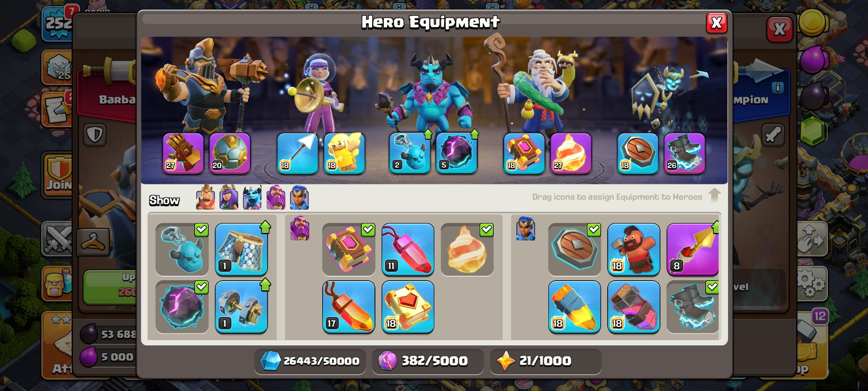The width and height of the screenshot is (868, 391).
Task: Select the level 27 Spiky Ball glove equipment
Action: tap(183, 154)
